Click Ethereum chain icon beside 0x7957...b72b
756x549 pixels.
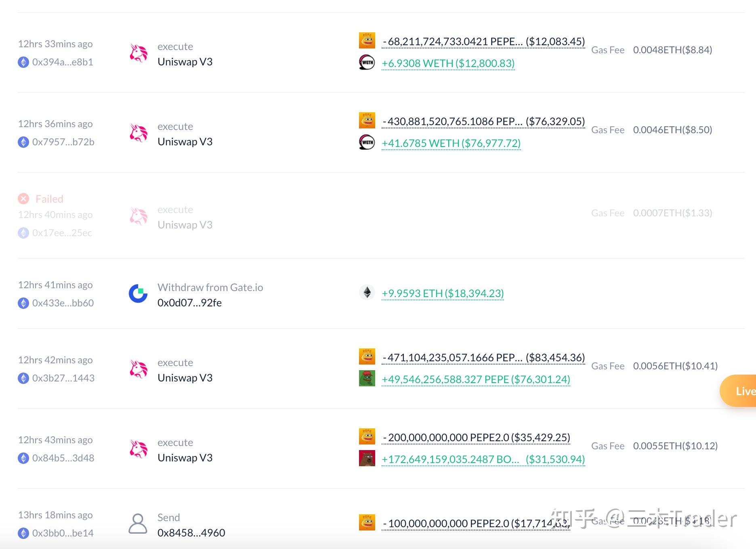[23, 142]
